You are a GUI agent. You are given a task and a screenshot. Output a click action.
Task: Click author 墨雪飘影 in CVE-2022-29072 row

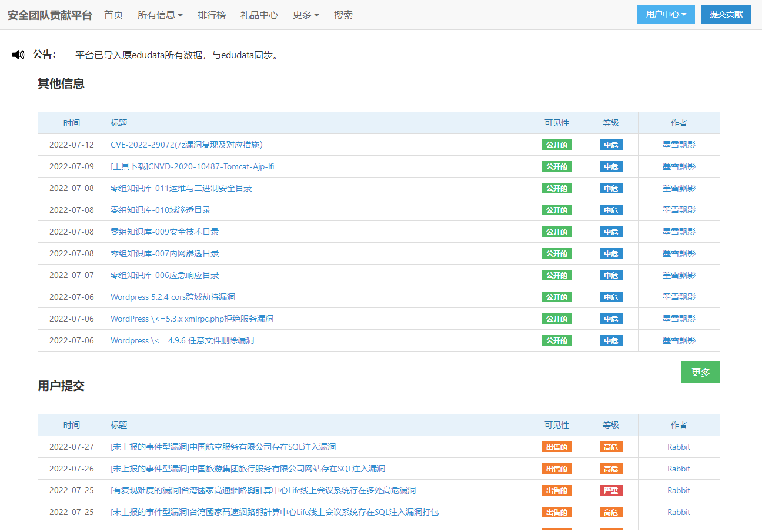679,145
